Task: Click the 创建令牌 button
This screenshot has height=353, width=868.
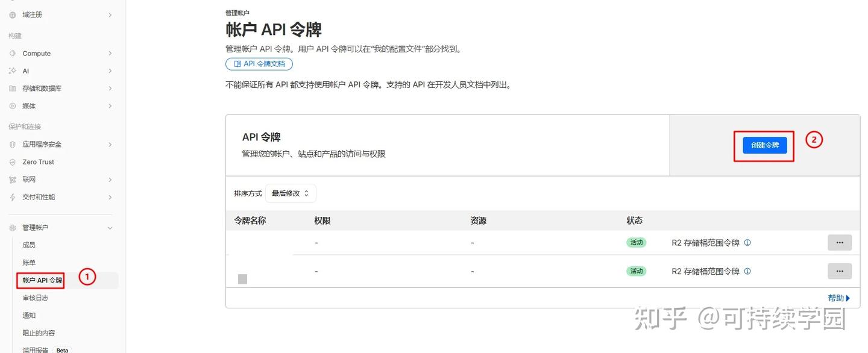Action: pyautogui.click(x=765, y=145)
